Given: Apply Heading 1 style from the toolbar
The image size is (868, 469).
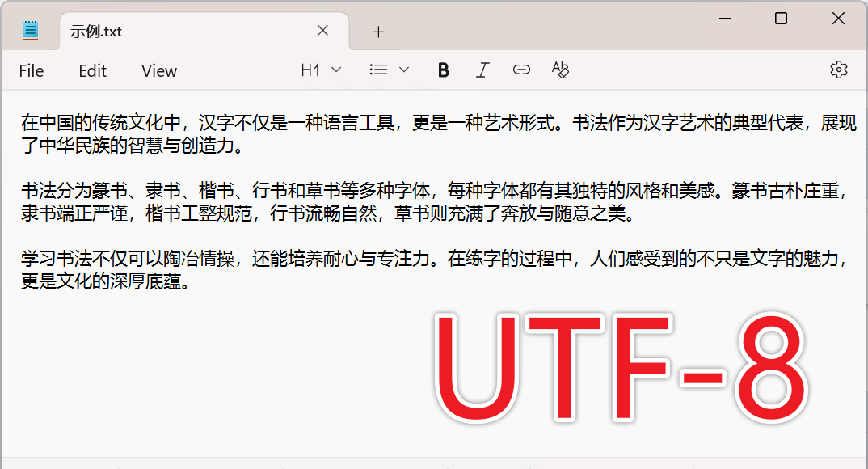Looking at the screenshot, I should click(311, 70).
